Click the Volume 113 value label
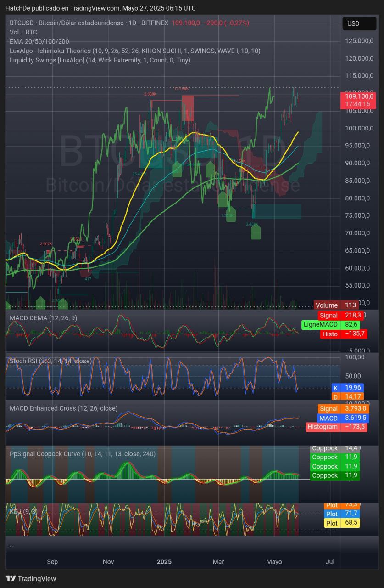This screenshot has width=384, height=588. tap(337, 305)
